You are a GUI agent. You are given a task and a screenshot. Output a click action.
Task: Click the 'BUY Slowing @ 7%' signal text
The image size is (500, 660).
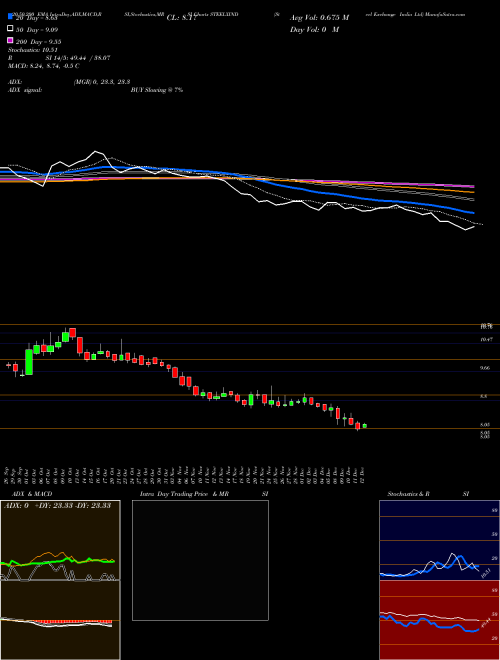tap(157, 90)
